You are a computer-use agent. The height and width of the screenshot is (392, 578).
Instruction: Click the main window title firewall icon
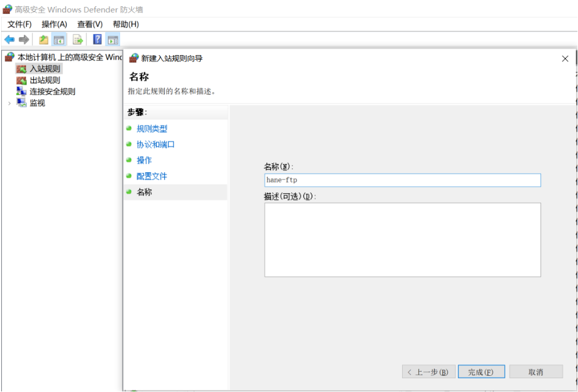[8, 9]
